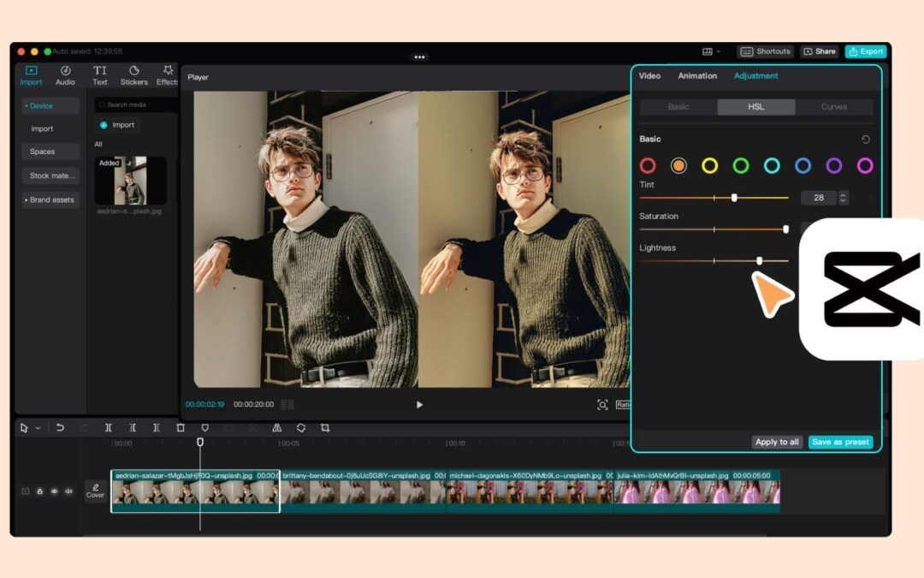Add a marker with the marker icon
Screen dimensions: 924x578
pos(205,427)
